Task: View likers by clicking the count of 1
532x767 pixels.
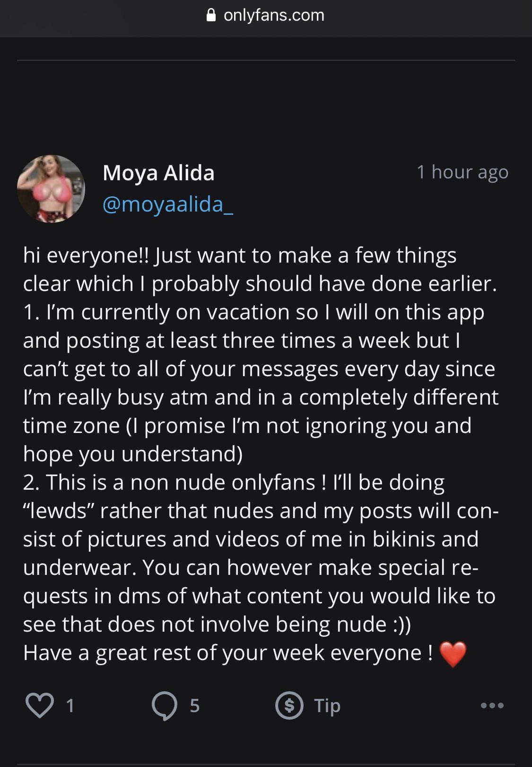Action: click(70, 706)
